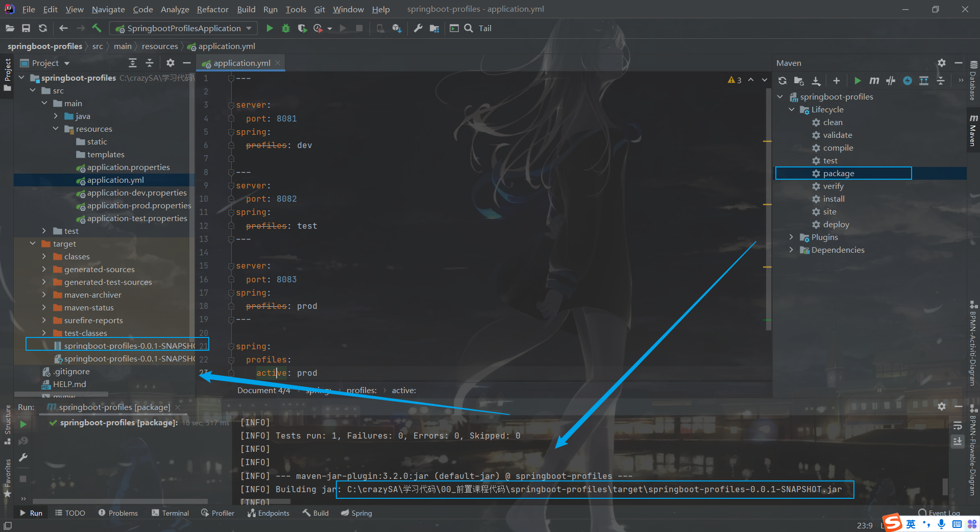Click the Build project hammer icon

[96, 29]
